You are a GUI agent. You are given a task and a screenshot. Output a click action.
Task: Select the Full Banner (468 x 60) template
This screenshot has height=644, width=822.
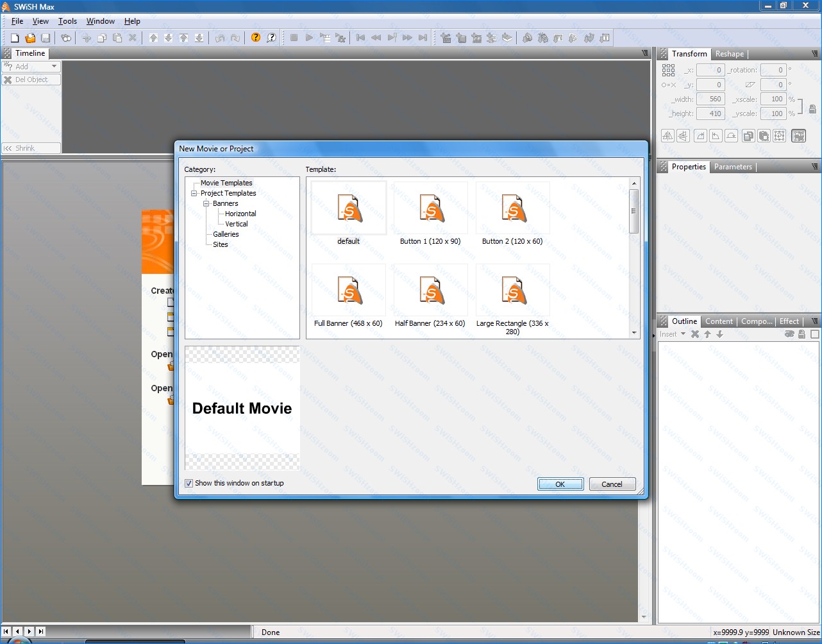(x=348, y=297)
